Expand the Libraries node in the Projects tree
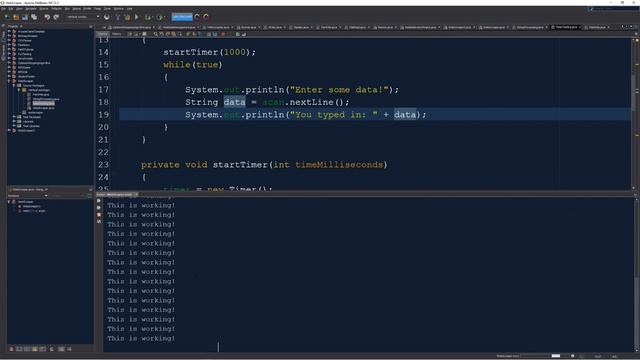The height and width of the screenshot is (360, 640). [14, 122]
